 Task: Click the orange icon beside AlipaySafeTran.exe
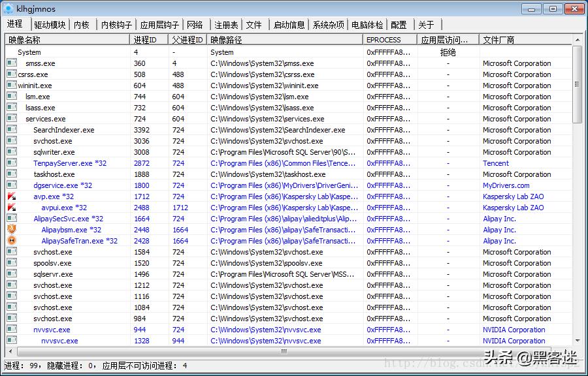(x=12, y=241)
